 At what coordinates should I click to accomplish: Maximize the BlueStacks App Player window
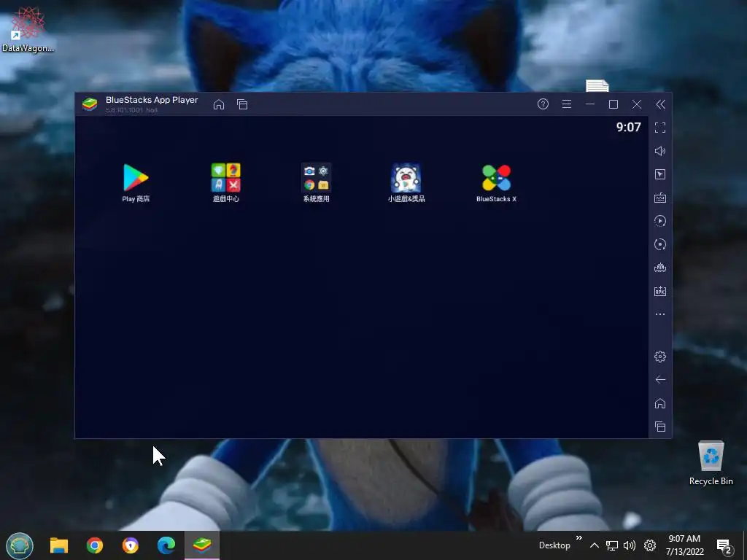pos(613,104)
